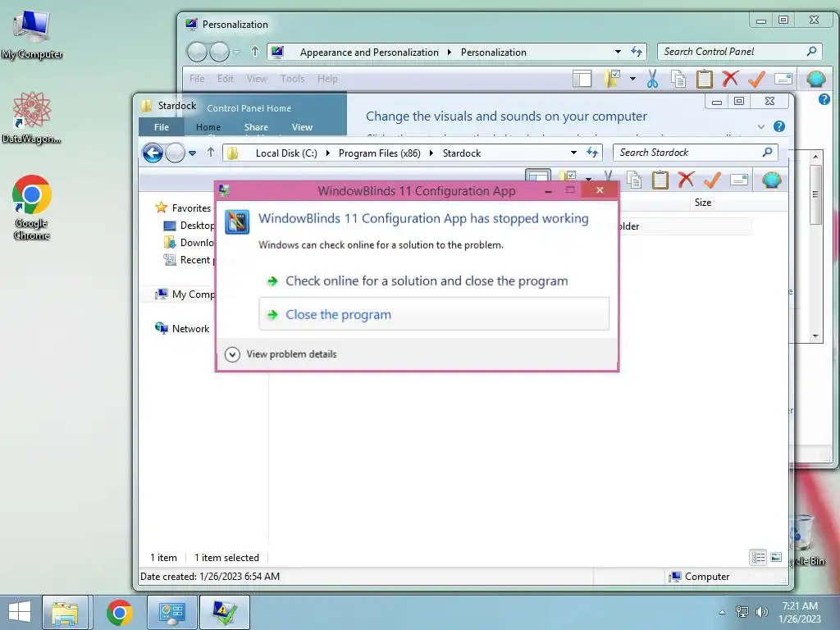The width and height of the screenshot is (840, 630).
Task: Open View ribbon tab in Stardock
Action: coord(302,127)
